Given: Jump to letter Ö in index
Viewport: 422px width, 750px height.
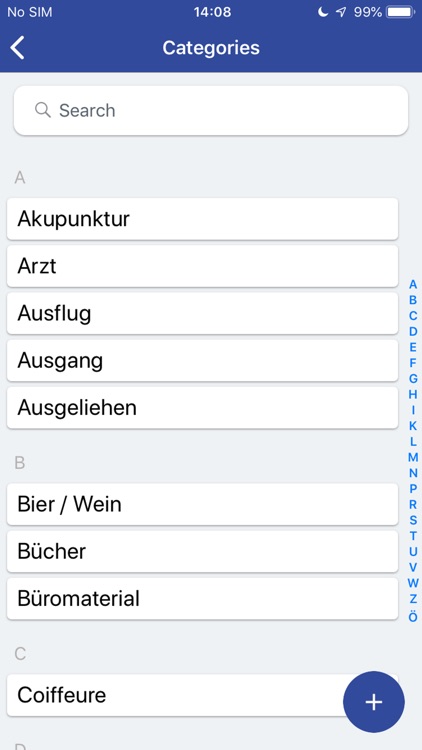Looking at the screenshot, I should click(x=413, y=617).
